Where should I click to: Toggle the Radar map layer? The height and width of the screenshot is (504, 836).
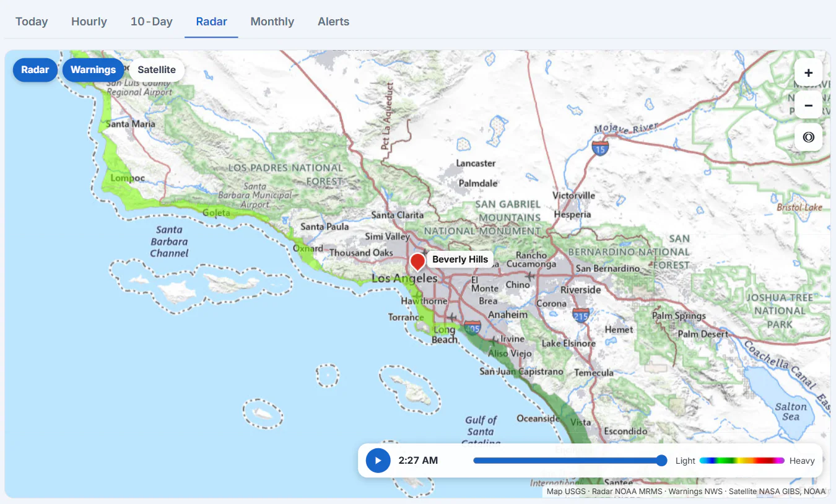point(35,70)
